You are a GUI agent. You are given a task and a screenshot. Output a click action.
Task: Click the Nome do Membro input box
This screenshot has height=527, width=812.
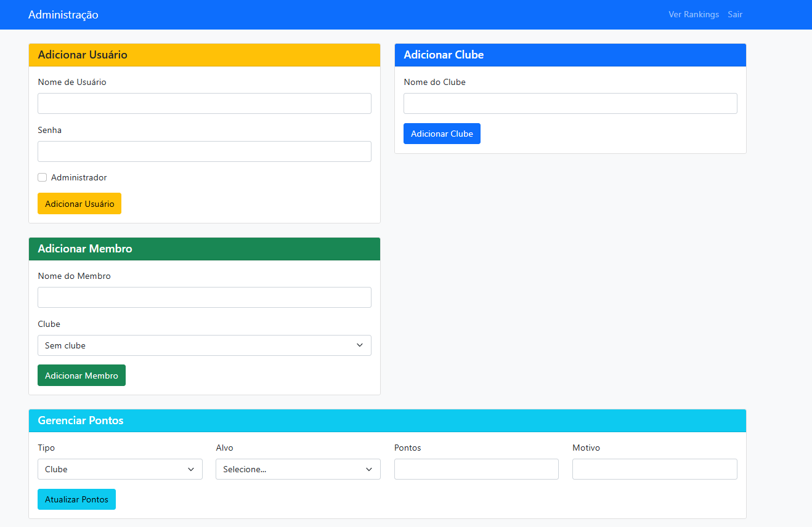(x=204, y=297)
